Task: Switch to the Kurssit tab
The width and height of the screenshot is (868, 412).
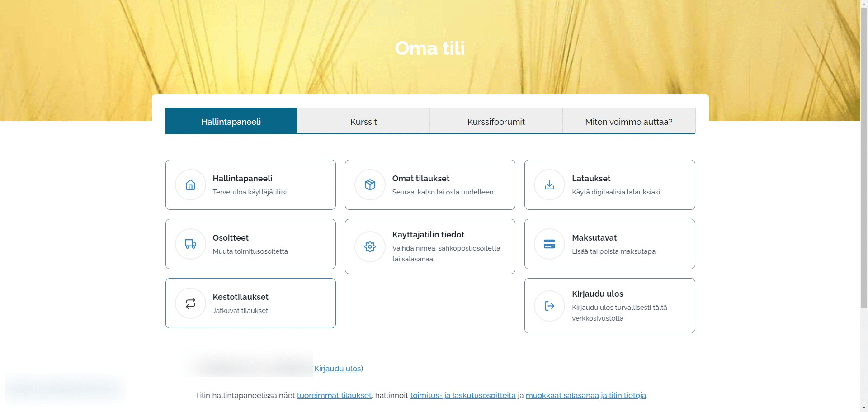Action: coord(363,122)
